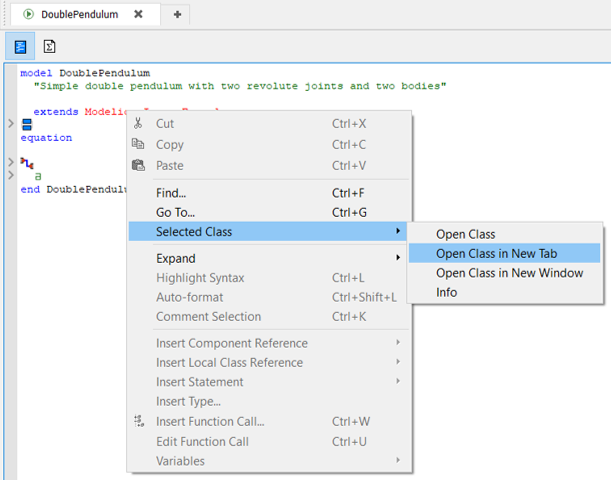This screenshot has width=611, height=480.
Task: Click the collapsed components icon in code
Action: pyautogui.click(x=27, y=125)
